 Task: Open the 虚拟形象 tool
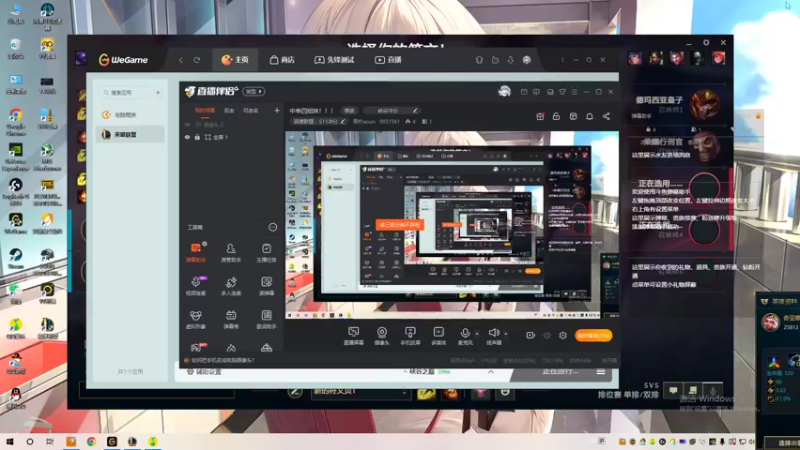pos(195,319)
